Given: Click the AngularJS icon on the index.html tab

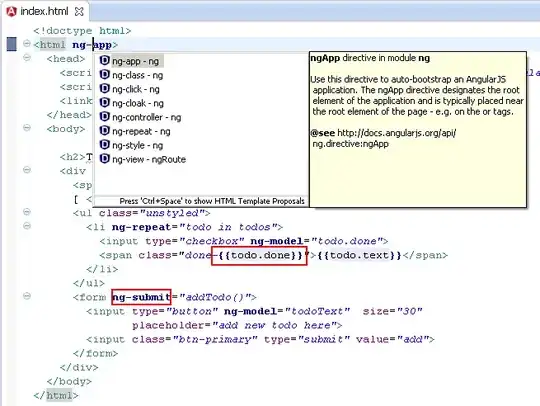Looking at the screenshot, I should [11, 11].
